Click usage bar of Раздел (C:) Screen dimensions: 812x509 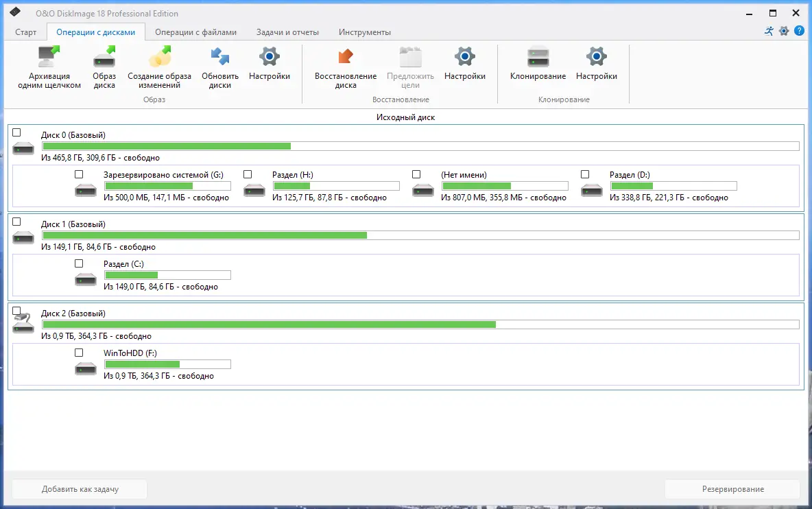(x=167, y=275)
